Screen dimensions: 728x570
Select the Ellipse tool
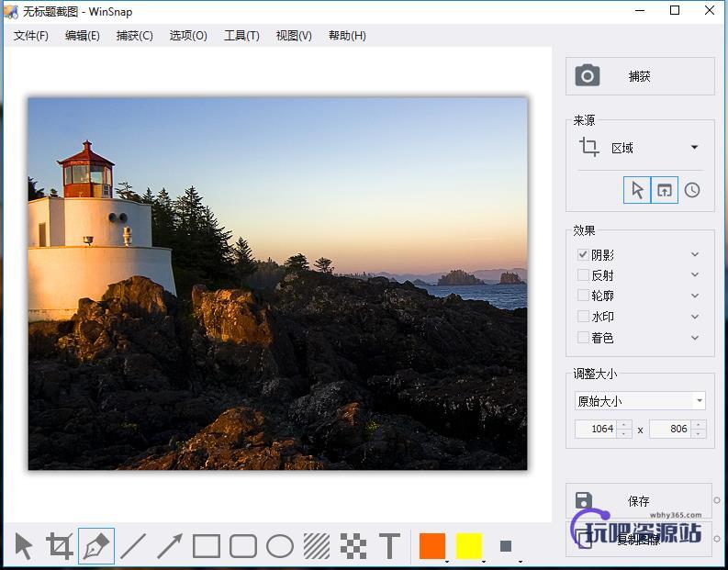pyautogui.click(x=280, y=546)
